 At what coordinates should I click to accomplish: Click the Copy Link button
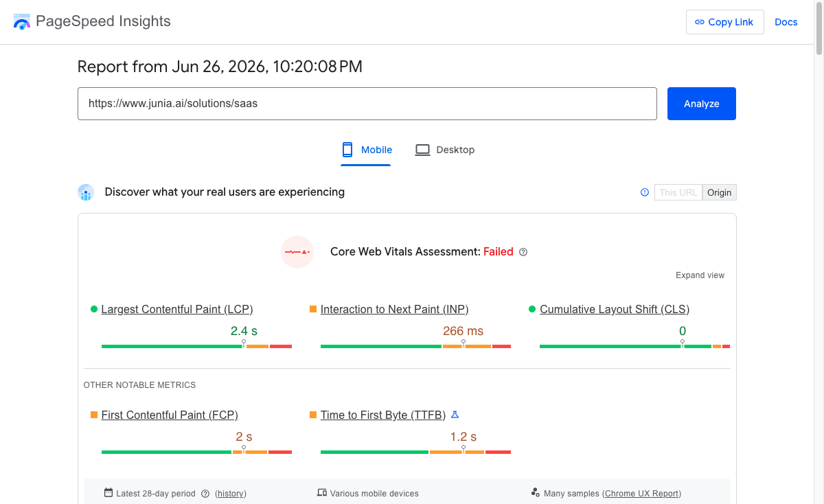(724, 22)
